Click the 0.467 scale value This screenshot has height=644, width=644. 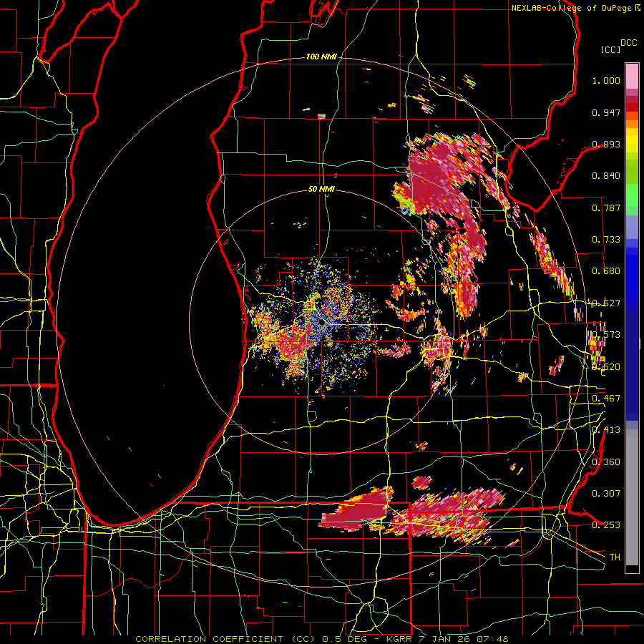click(x=606, y=398)
